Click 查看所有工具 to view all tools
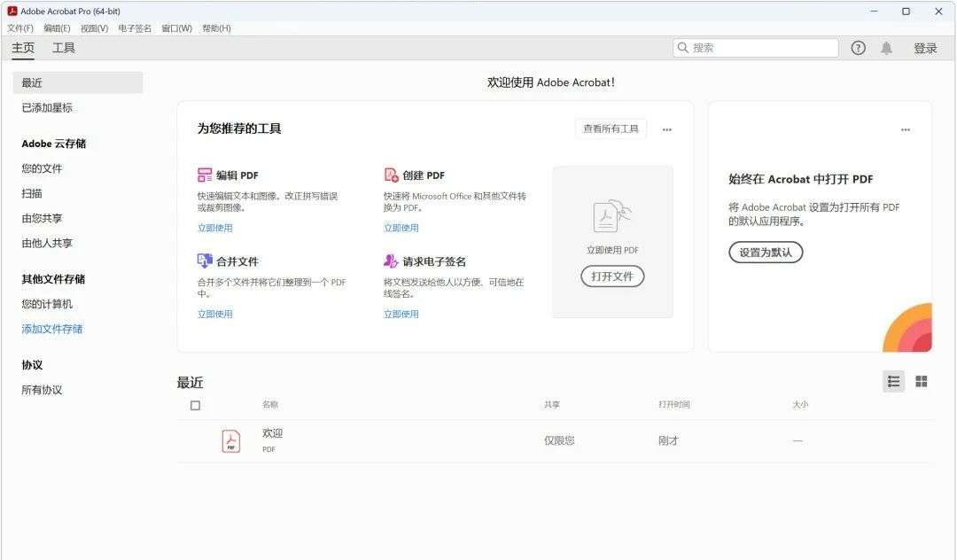 click(611, 129)
